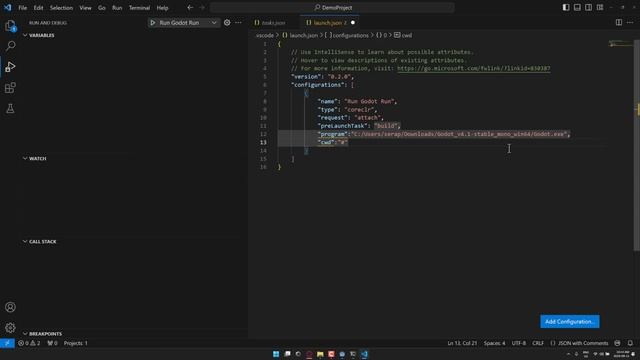Open Customize Layout icon

600,7
